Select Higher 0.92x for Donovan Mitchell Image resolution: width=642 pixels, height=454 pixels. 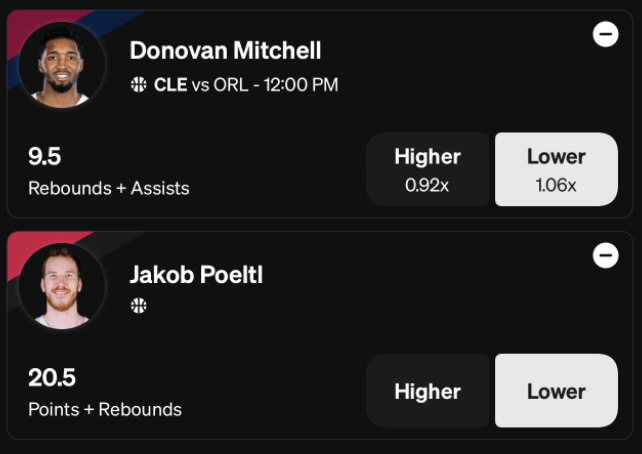point(427,169)
